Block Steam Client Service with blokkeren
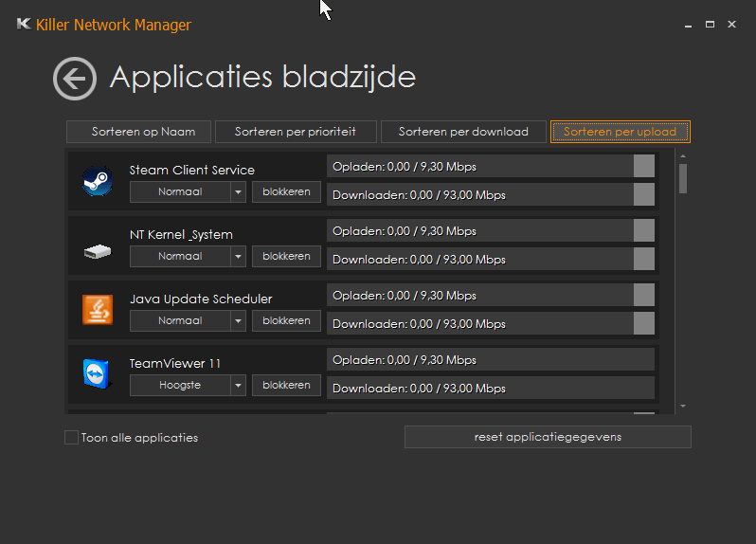The height and width of the screenshot is (544, 756). tap(286, 192)
